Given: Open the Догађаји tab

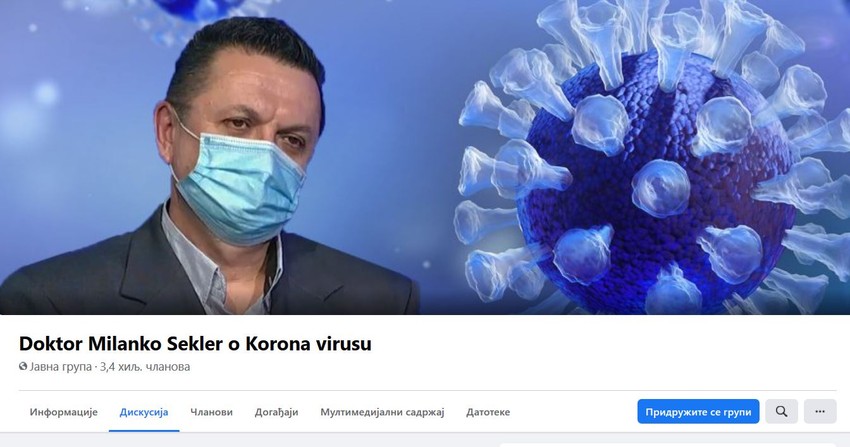Looking at the screenshot, I should pyautogui.click(x=276, y=412).
